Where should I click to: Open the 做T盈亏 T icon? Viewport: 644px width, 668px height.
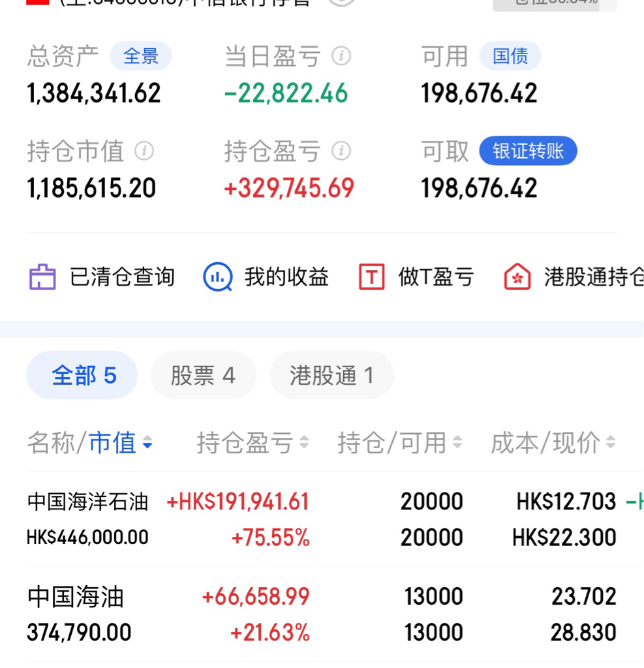(372, 277)
